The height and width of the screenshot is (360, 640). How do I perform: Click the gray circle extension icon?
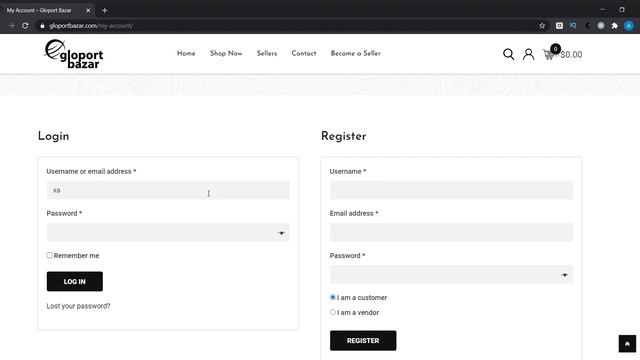click(x=601, y=26)
